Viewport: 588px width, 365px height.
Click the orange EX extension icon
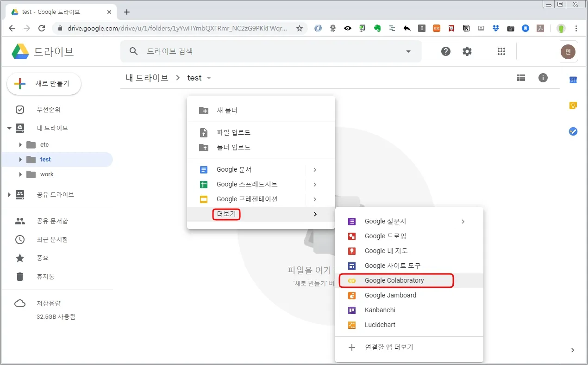(437, 28)
